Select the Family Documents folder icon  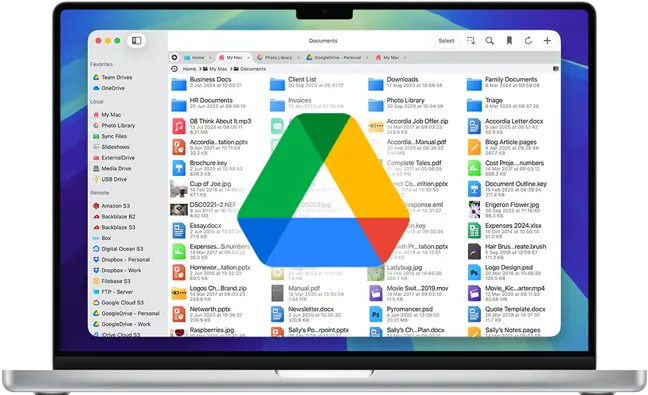point(474,84)
